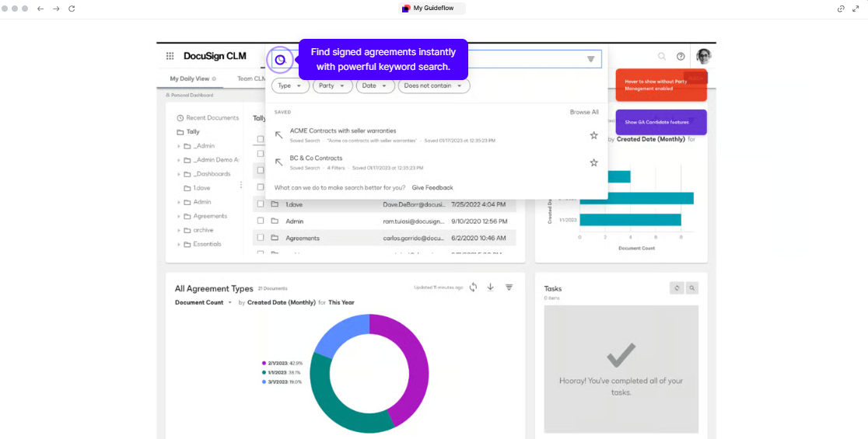868x439 pixels.
Task: Click the folder icon in Agreements row
Action: [x=275, y=238]
